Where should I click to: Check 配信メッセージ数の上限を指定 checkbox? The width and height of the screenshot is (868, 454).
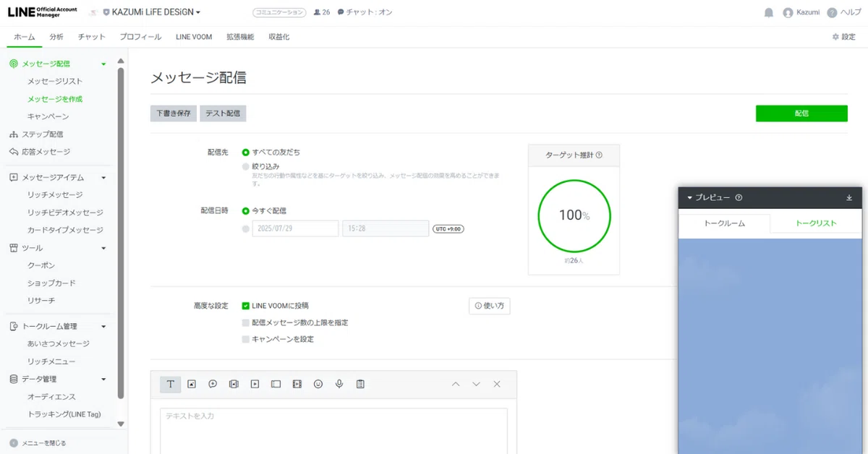click(x=246, y=322)
